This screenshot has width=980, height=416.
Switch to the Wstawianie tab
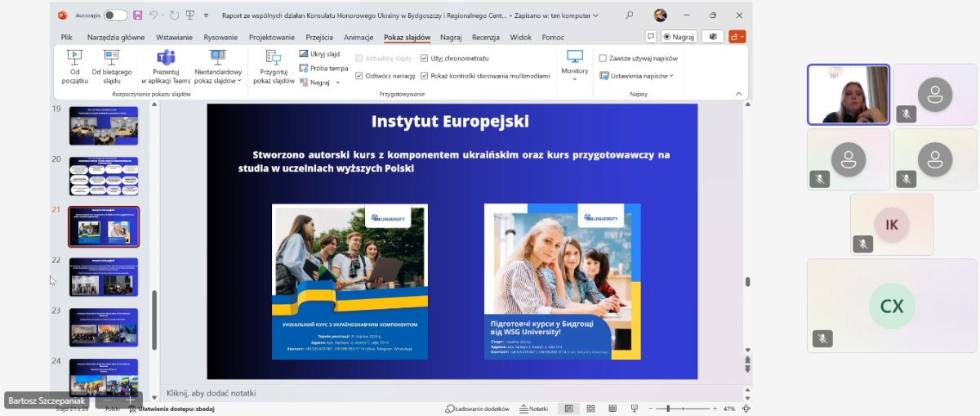coord(174,37)
